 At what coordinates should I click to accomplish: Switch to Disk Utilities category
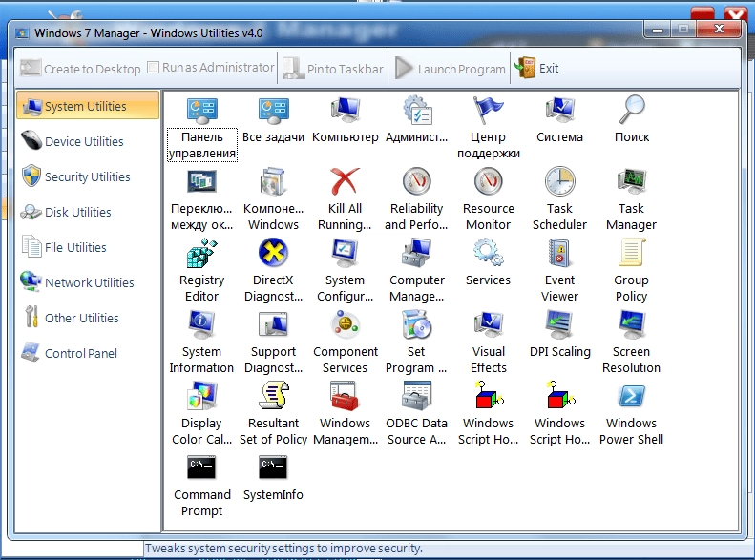(88, 212)
